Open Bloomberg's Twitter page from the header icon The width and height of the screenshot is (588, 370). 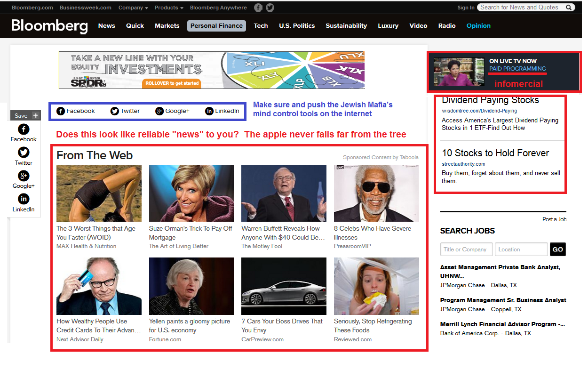tap(270, 8)
